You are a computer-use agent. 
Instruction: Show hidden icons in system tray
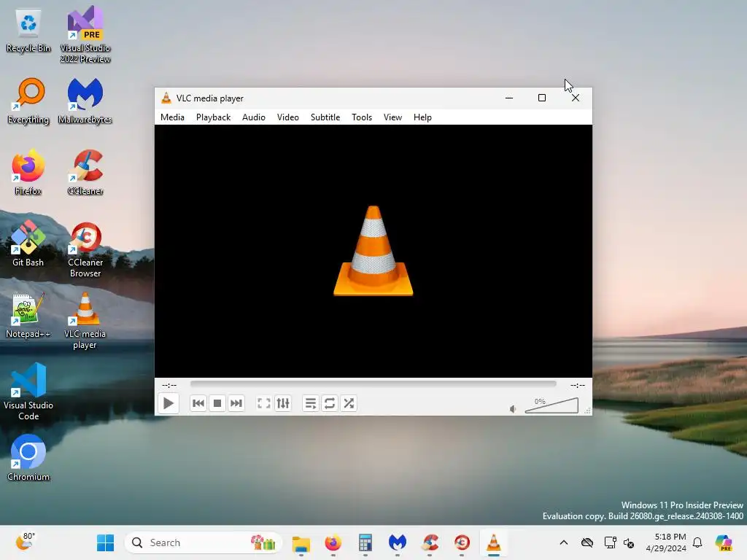564,542
